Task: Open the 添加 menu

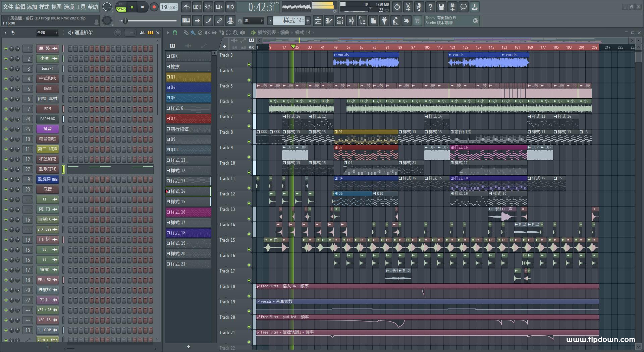Action: click(x=32, y=7)
